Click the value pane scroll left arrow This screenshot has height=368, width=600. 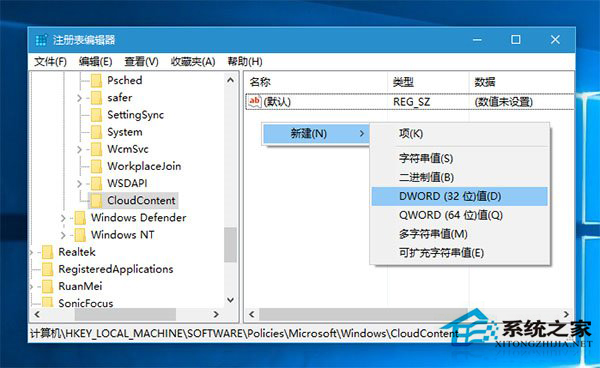pyautogui.click(x=252, y=314)
